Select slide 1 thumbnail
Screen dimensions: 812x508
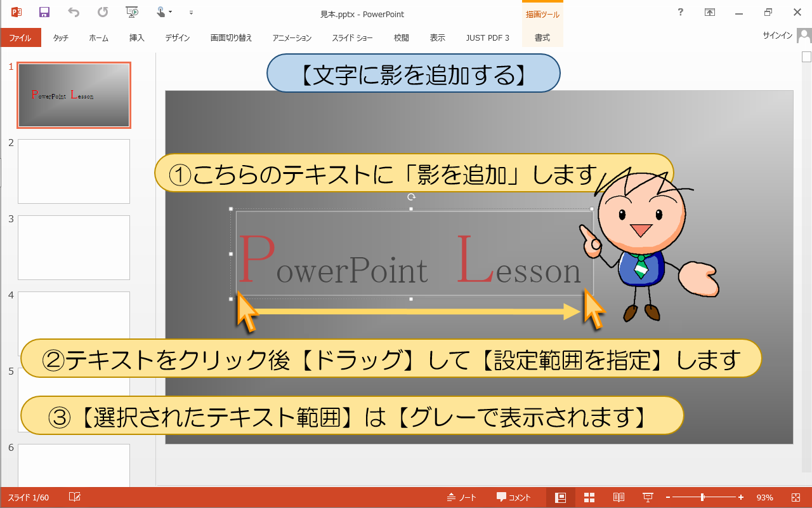(74, 95)
